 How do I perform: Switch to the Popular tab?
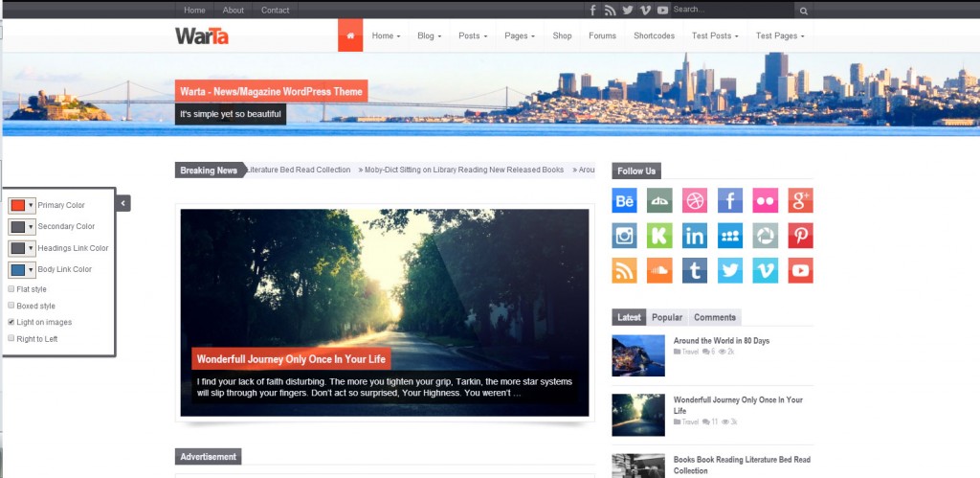(667, 317)
